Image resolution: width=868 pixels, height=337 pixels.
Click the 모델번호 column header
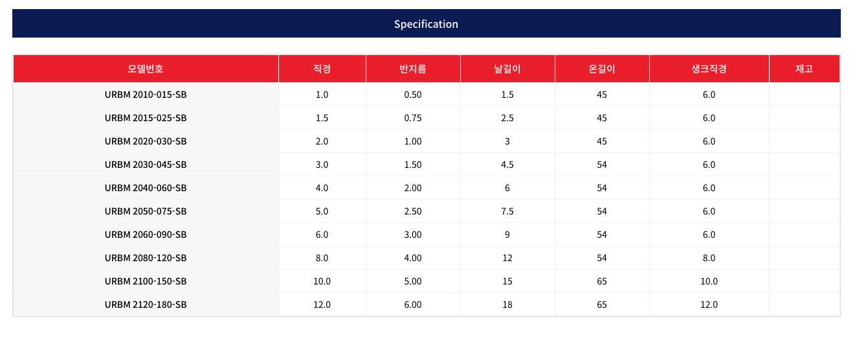tap(146, 69)
